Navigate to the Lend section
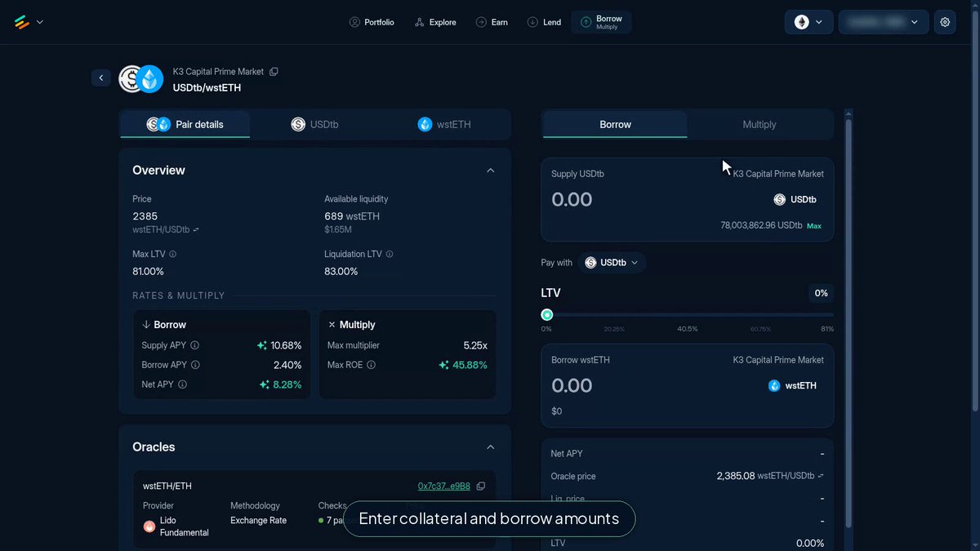980x551 pixels. 544,22
